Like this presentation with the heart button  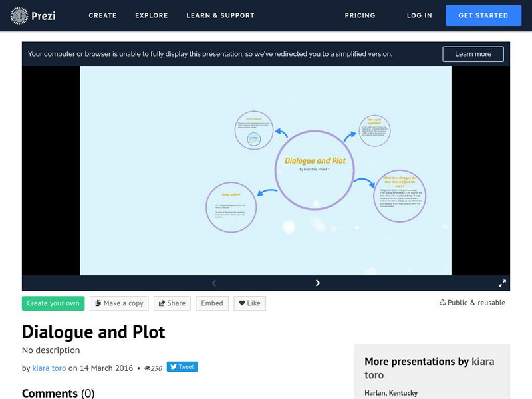(249, 303)
